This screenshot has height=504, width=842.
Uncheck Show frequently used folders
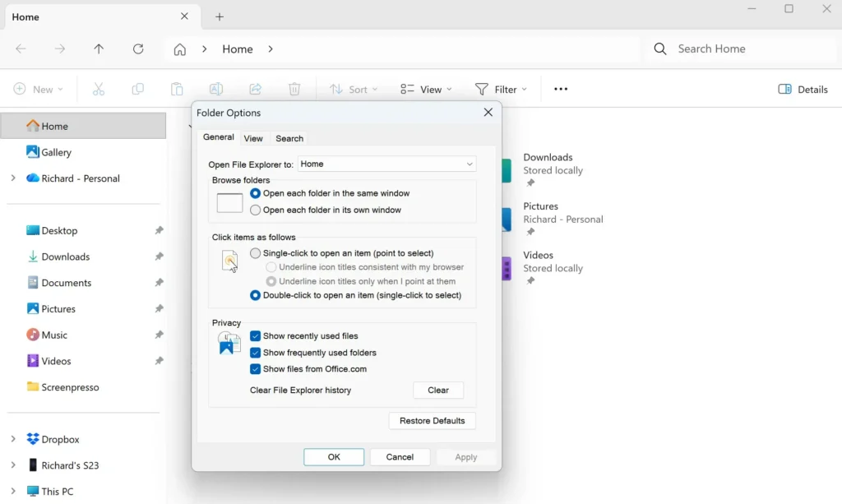point(255,353)
